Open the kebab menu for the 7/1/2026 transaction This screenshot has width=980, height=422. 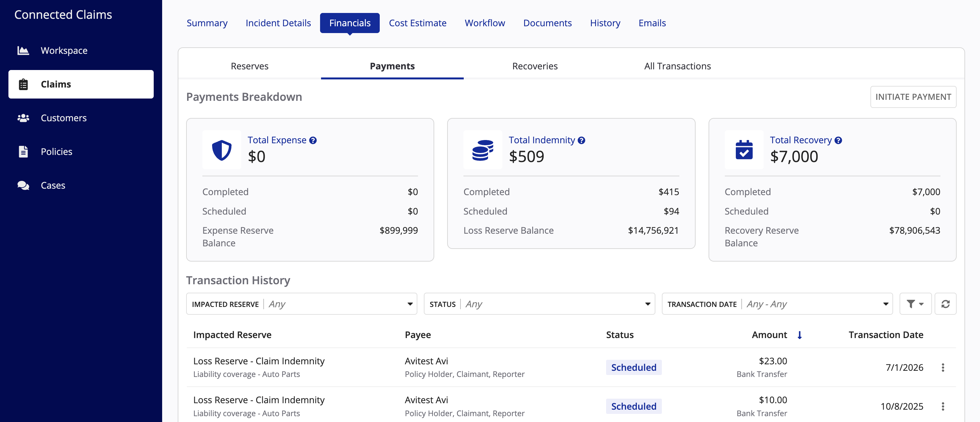[x=942, y=368]
